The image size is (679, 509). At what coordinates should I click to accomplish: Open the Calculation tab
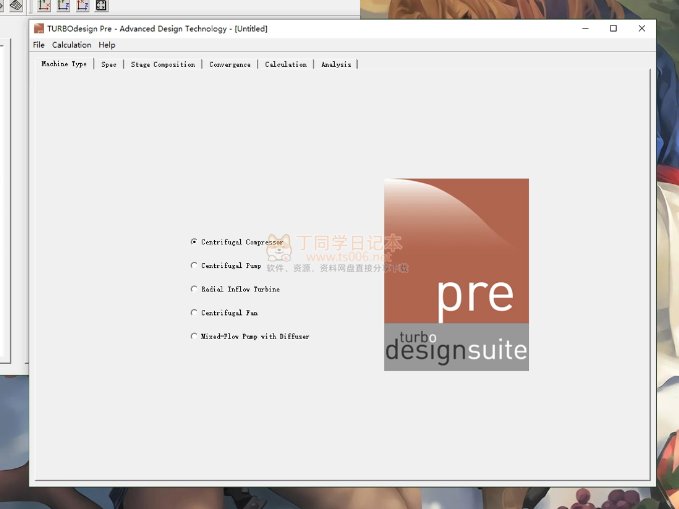tap(286, 64)
